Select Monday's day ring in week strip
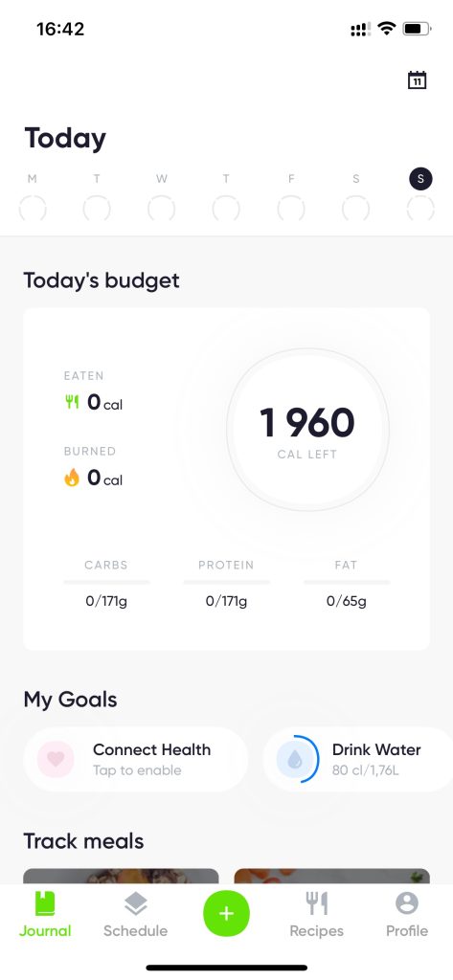453x980 pixels. click(33, 208)
